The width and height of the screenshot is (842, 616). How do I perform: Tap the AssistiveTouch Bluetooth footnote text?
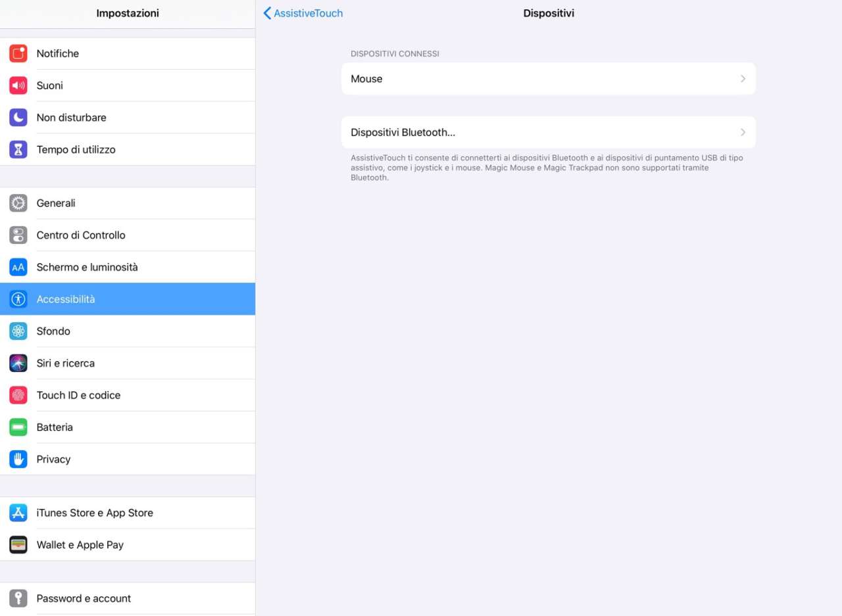click(547, 168)
